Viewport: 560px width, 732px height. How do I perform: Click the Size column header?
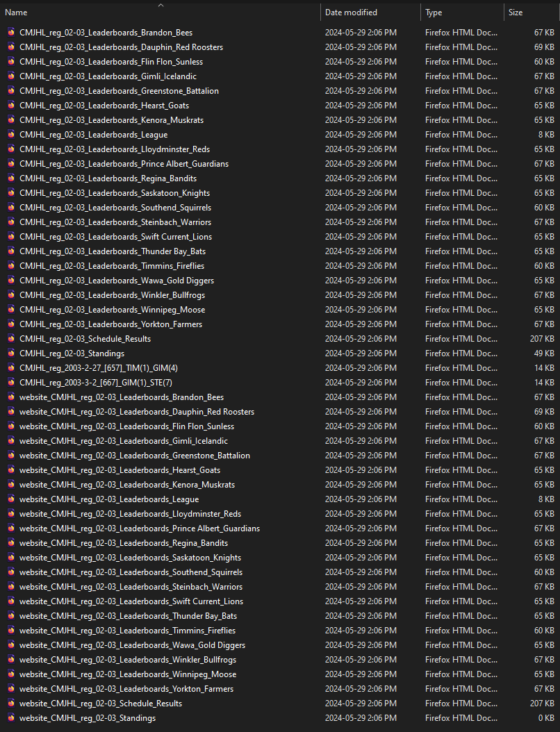point(516,13)
